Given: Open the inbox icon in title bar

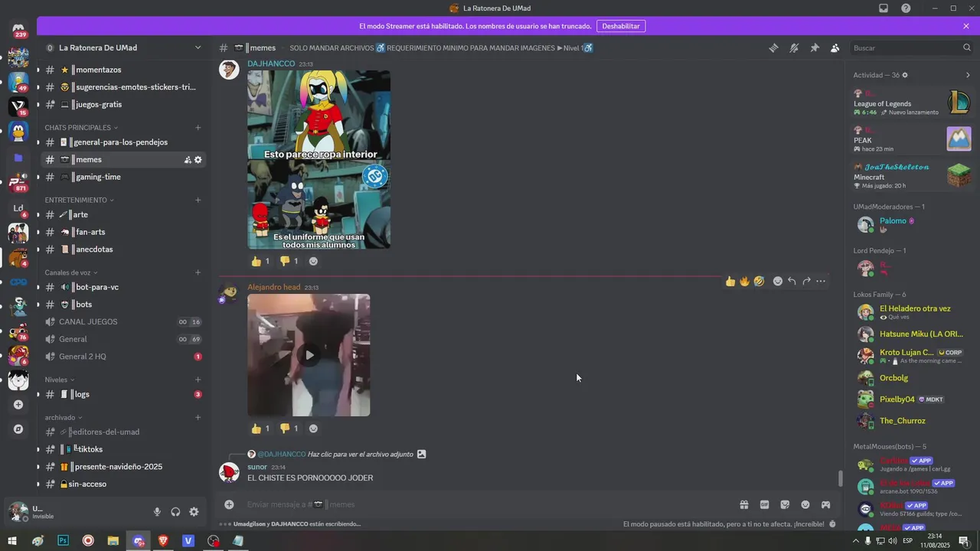Looking at the screenshot, I should coord(884,8).
